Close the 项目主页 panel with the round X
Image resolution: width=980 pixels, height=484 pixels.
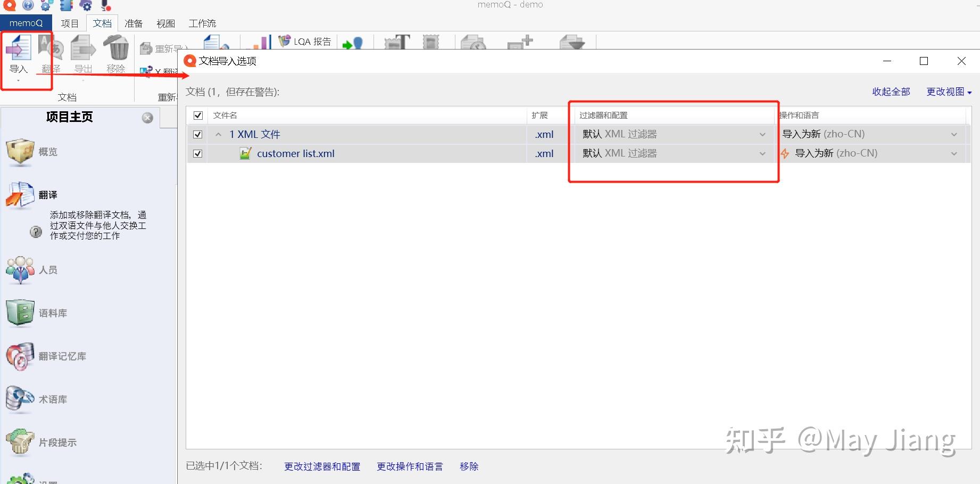pos(147,118)
